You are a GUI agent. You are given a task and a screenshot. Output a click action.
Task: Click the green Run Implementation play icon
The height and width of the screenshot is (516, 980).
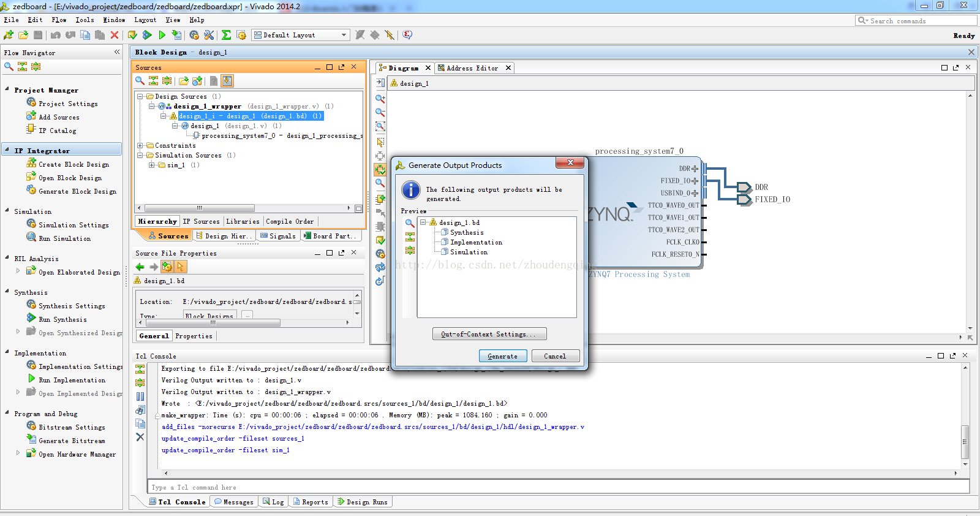coord(162,35)
